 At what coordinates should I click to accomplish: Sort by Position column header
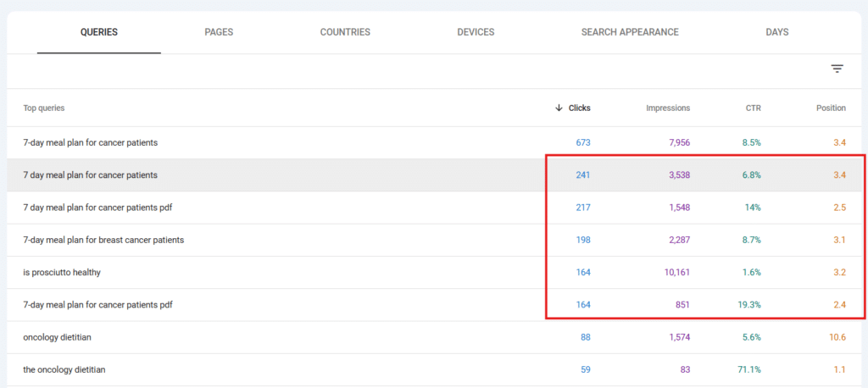coord(831,108)
